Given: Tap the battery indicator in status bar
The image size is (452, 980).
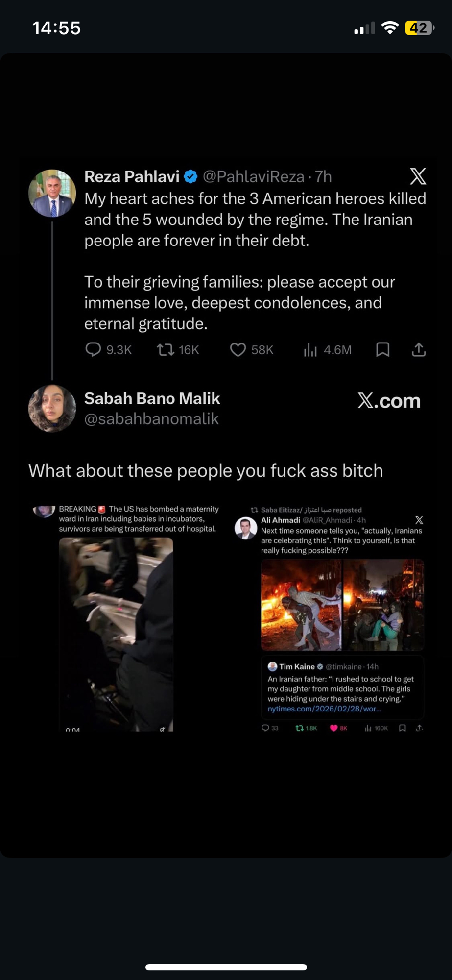Looking at the screenshot, I should [x=419, y=28].
